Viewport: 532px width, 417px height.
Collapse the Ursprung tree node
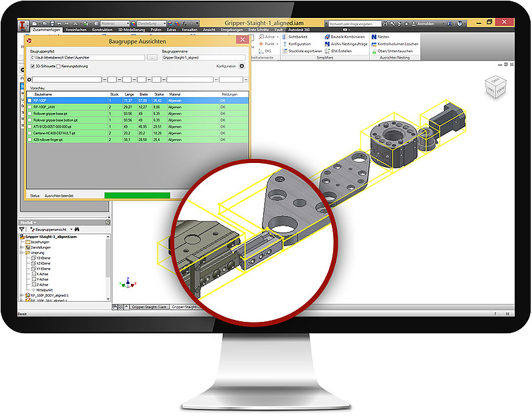tap(22, 253)
